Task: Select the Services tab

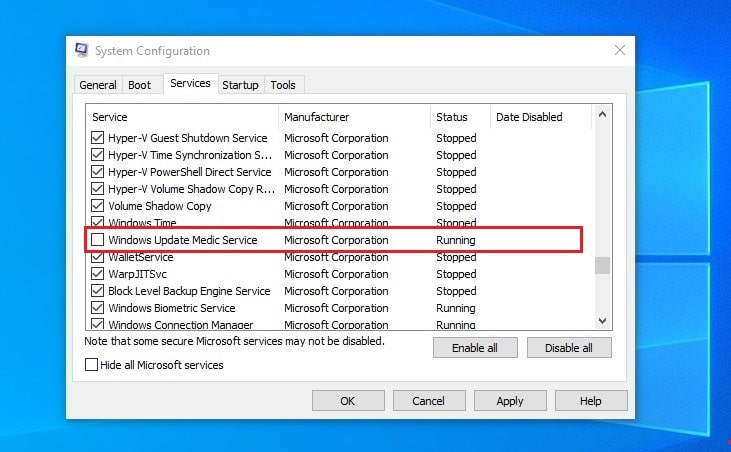Action: pyautogui.click(x=190, y=83)
